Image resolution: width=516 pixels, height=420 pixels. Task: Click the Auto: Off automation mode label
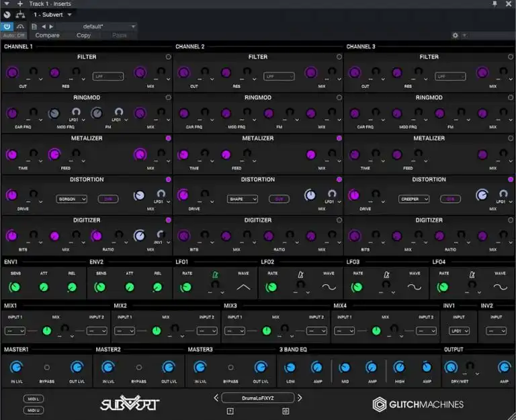[14, 35]
